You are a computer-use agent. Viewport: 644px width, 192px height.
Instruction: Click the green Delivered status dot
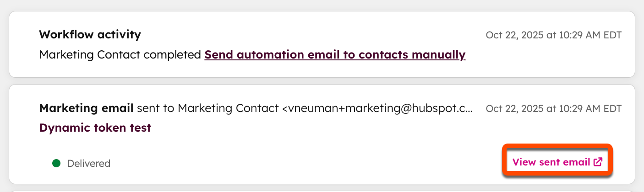click(x=56, y=163)
